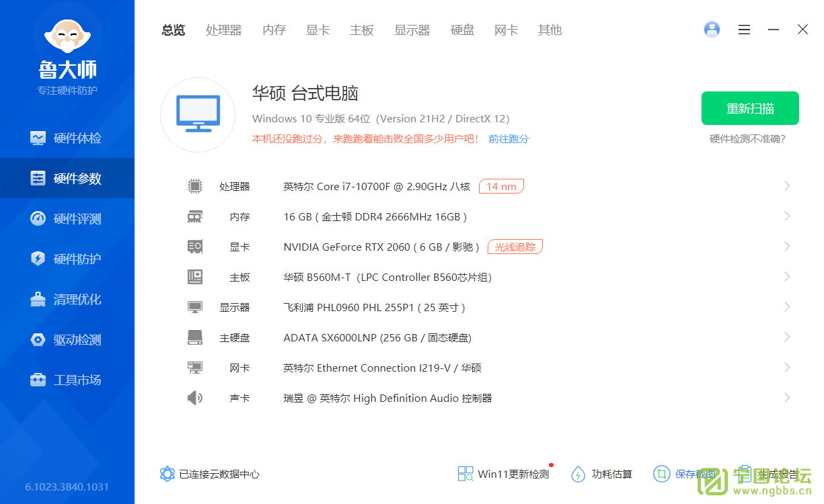Click the 主硬盘 drive row icon
The height and width of the screenshot is (504, 824).
[x=195, y=337]
